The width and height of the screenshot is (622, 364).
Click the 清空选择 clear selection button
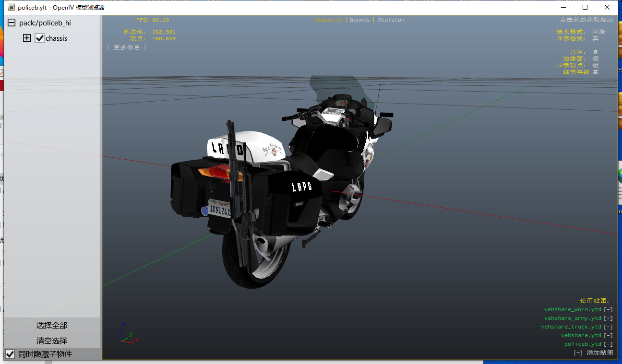pyautogui.click(x=52, y=341)
